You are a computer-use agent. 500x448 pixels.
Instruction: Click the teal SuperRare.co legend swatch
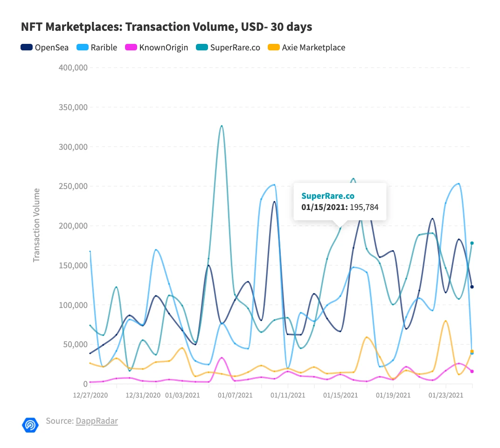pos(202,47)
